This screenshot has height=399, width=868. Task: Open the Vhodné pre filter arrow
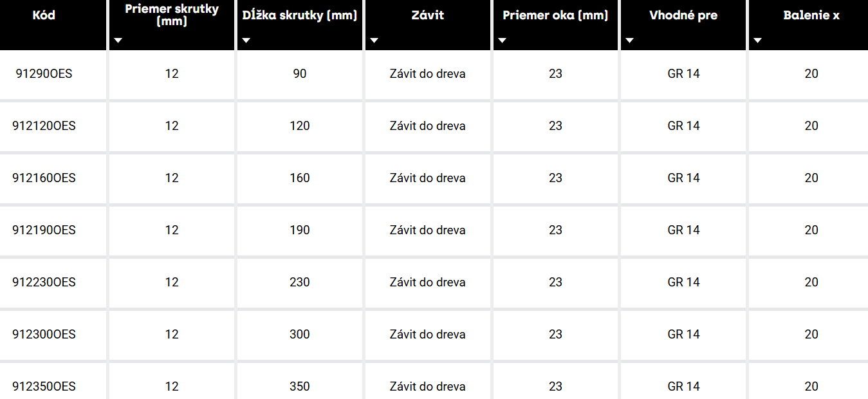(629, 41)
